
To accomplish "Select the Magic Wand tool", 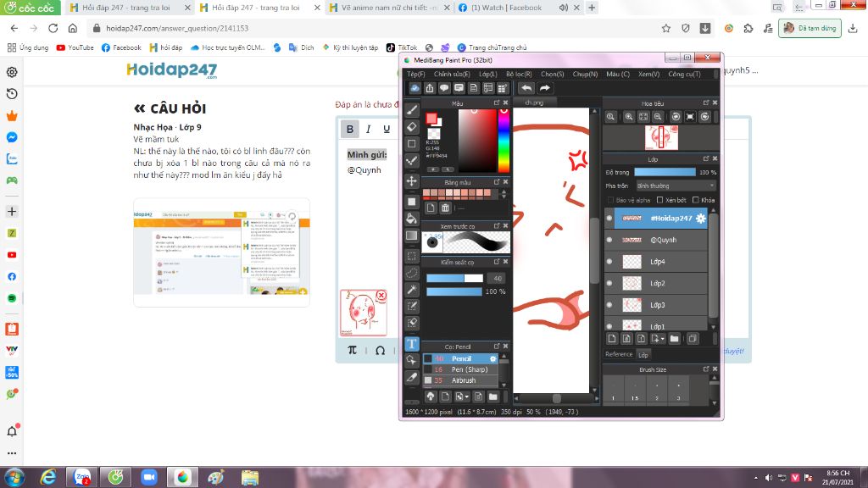I will tap(412, 290).
